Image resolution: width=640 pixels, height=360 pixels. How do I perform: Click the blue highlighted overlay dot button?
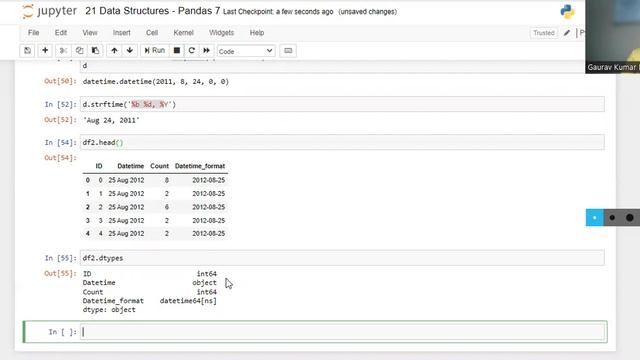[x=595, y=218]
